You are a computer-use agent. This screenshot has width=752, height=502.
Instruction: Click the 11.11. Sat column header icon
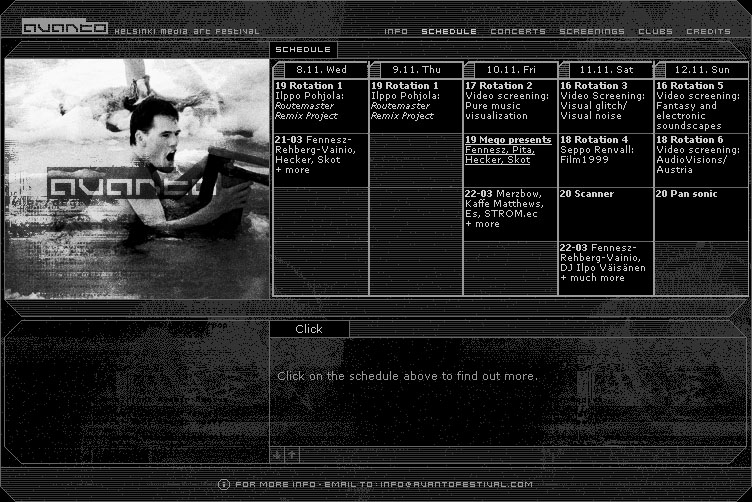[564, 70]
